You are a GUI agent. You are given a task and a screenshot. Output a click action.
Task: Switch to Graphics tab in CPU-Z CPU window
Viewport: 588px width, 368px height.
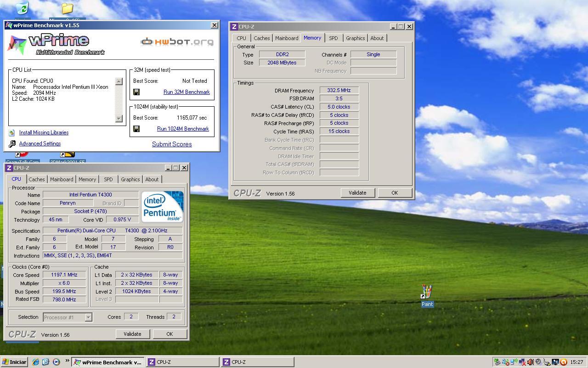(130, 179)
